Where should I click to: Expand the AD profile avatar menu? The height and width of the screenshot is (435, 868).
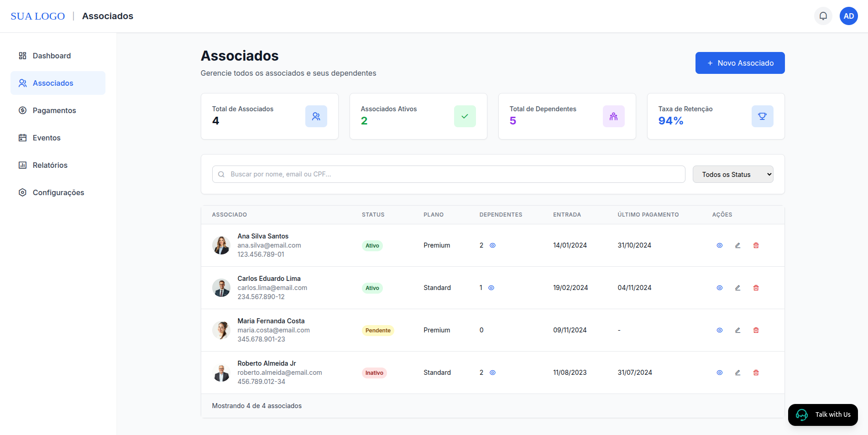[848, 16]
